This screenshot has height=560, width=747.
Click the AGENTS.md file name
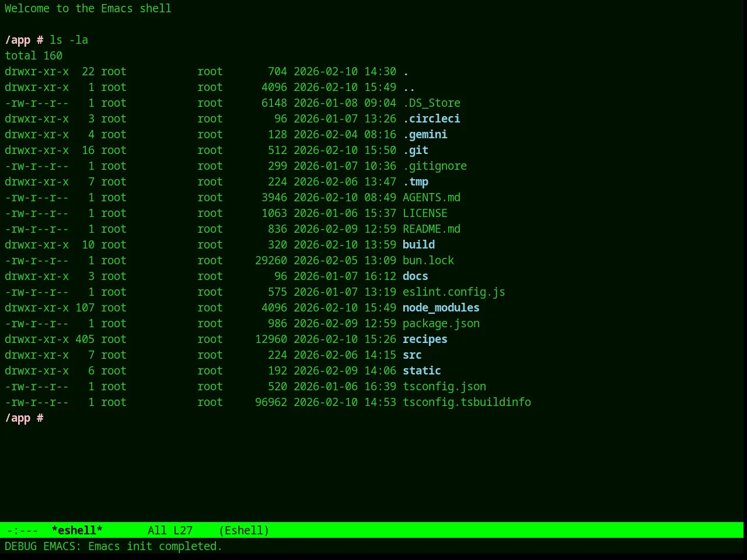pyautogui.click(x=431, y=197)
